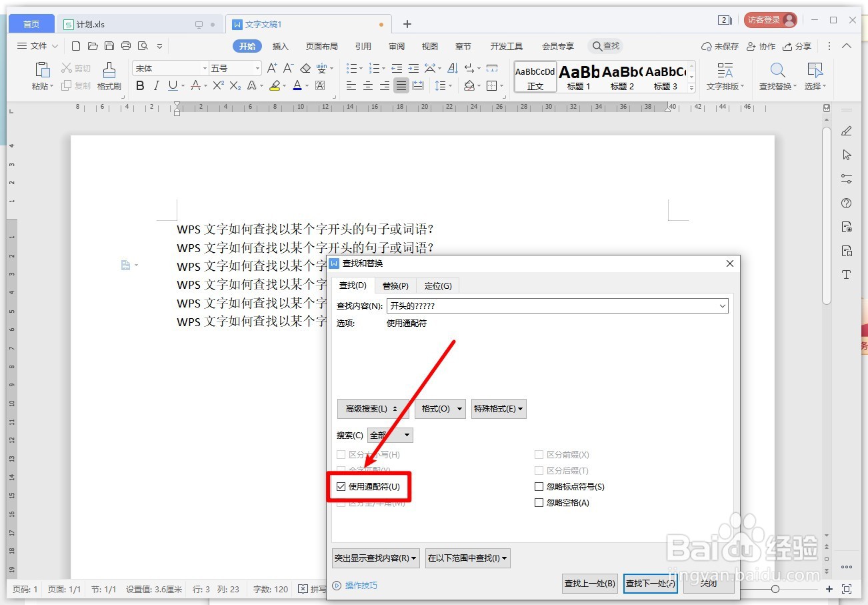The height and width of the screenshot is (605, 868).
Task: Toggle bold formatting
Action: (x=140, y=85)
